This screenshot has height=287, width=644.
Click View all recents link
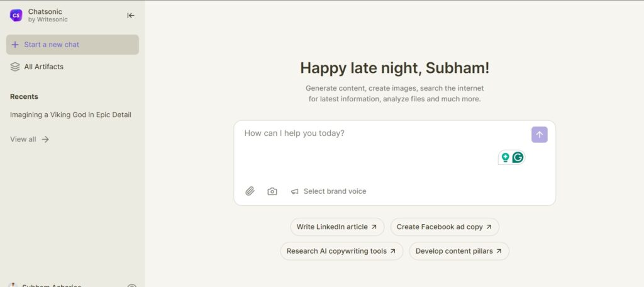pos(30,139)
